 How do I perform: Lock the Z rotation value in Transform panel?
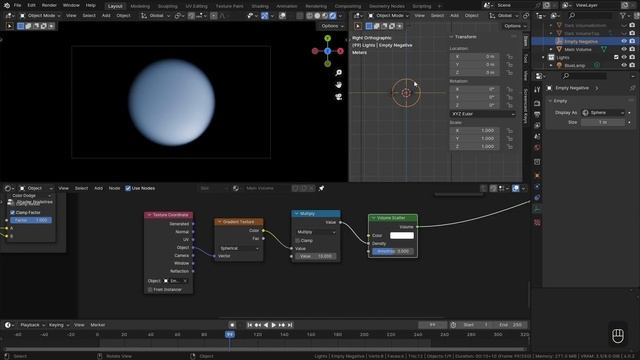coord(509,105)
